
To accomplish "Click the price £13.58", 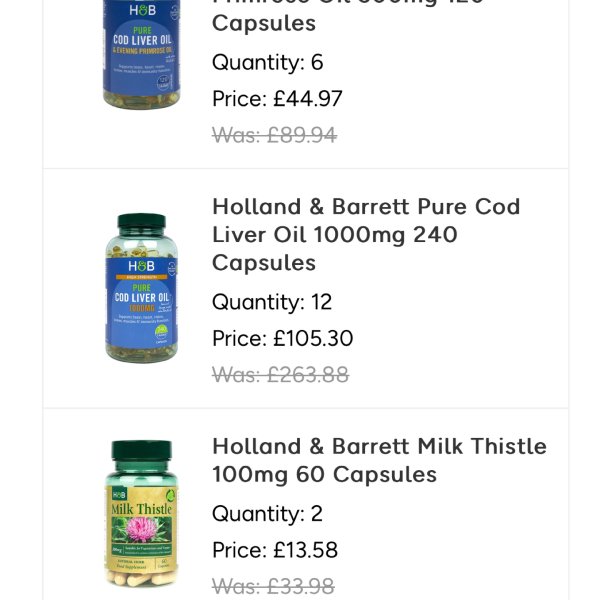I will (x=275, y=550).
